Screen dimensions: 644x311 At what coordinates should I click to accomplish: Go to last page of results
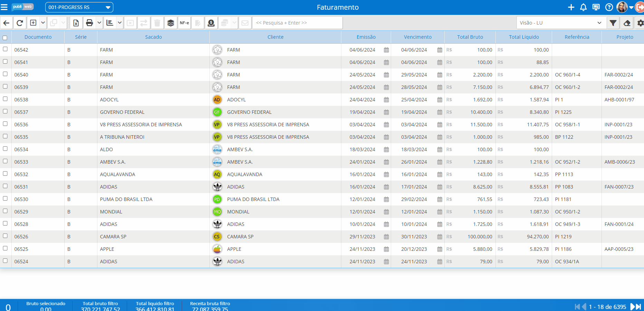click(x=638, y=307)
